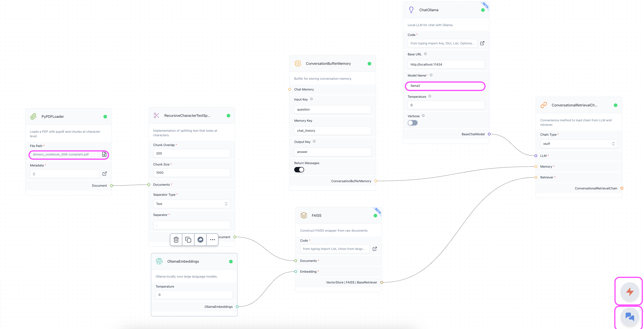
Task: Click the duplicate node icon
Action: pos(188,240)
